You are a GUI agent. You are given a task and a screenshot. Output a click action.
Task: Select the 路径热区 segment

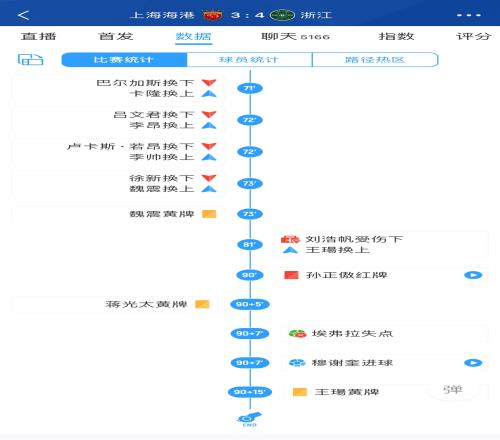click(375, 60)
